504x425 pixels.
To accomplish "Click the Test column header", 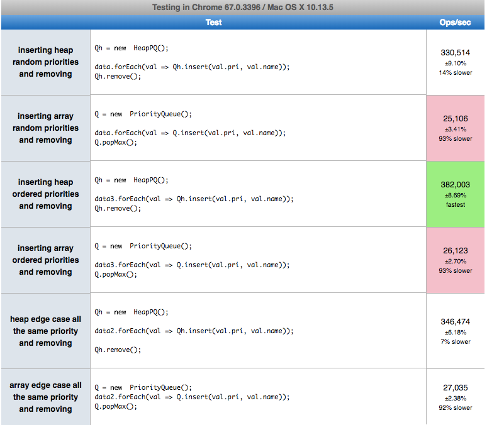I will pyautogui.click(x=213, y=22).
